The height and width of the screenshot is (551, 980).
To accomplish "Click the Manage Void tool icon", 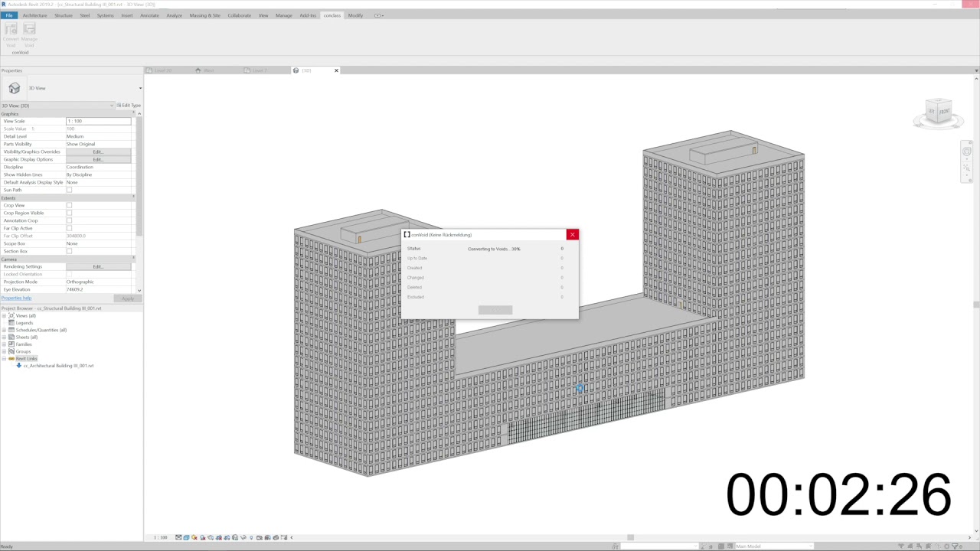I will click(x=29, y=28).
